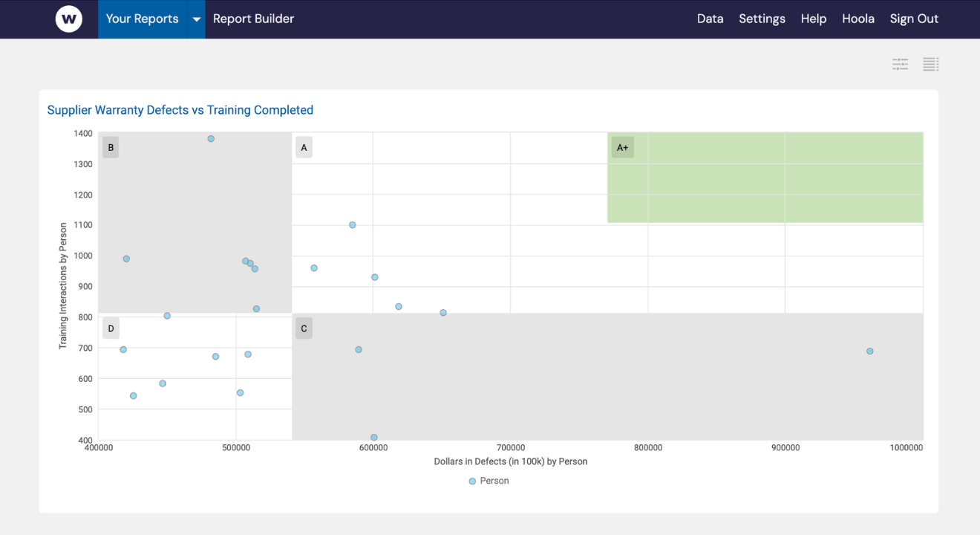Open the Supplier Warranty Defects report title
Image resolution: width=980 pixels, height=535 pixels.
pyautogui.click(x=180, y=109)
